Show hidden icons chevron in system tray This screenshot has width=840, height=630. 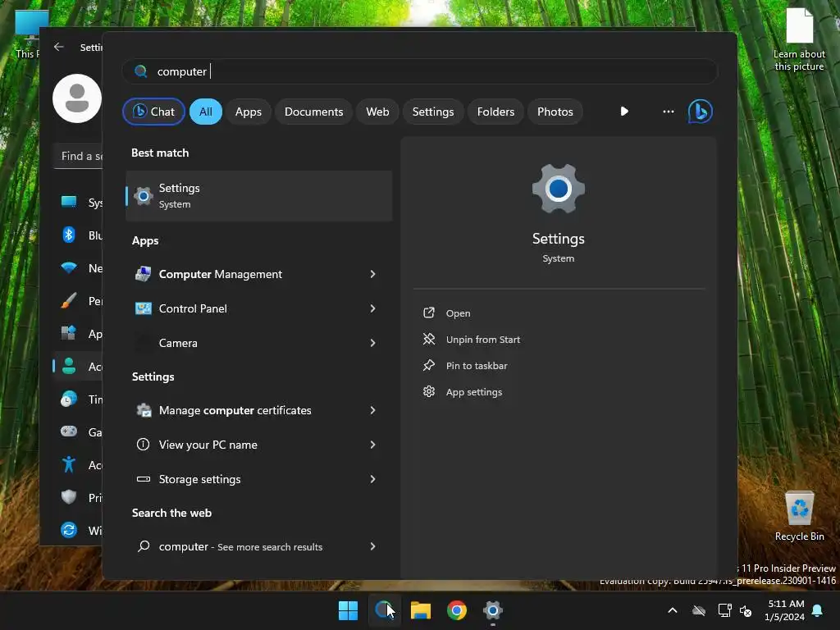[x=673, y=610]
